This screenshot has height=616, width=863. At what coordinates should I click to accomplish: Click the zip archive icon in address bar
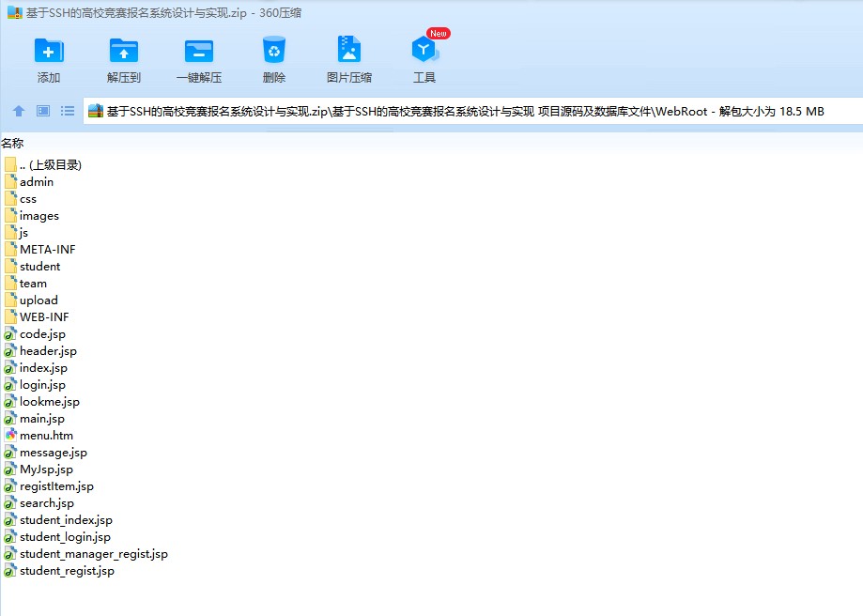click(x=96, y=111)
